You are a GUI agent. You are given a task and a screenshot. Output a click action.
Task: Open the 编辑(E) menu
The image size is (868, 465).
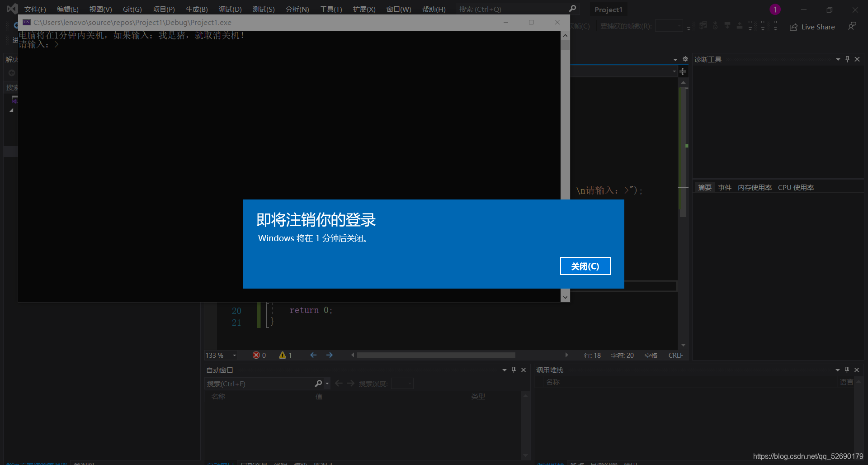pyautogui.click(x=67, y=9)
